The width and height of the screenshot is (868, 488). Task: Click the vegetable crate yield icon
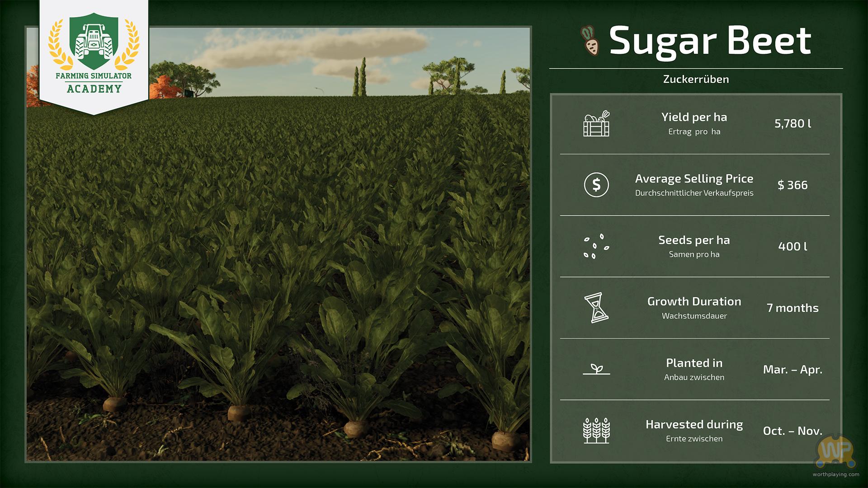[596, 123]
